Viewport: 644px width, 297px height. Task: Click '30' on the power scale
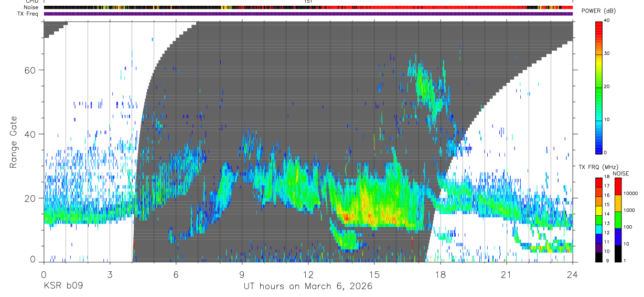(x=607, y=53)
